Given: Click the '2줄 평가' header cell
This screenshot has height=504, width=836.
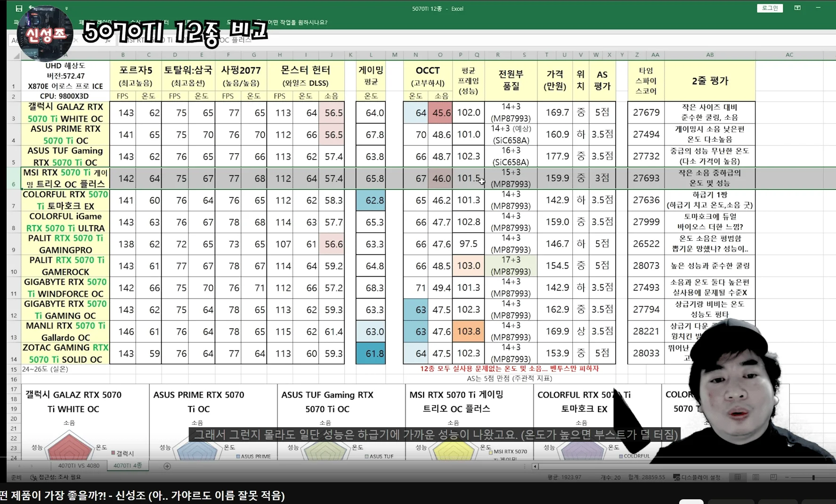Looking at the screenshot, I should point(710,80).
